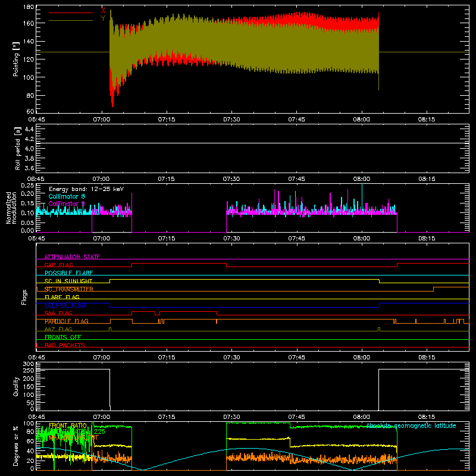The width and height of the screenshot is (476, 476).
Task: Click the '140' tick on Pointing axis
Action: click(29, 41)
